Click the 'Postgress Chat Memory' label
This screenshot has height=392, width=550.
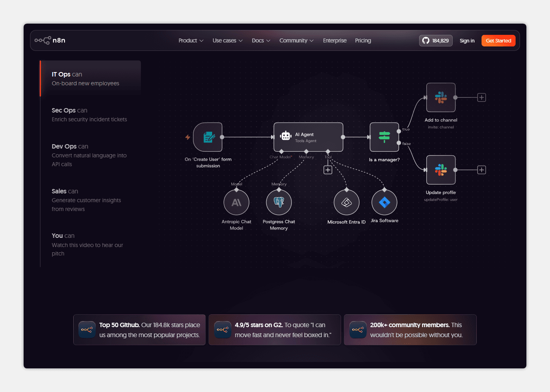[279, 225]
